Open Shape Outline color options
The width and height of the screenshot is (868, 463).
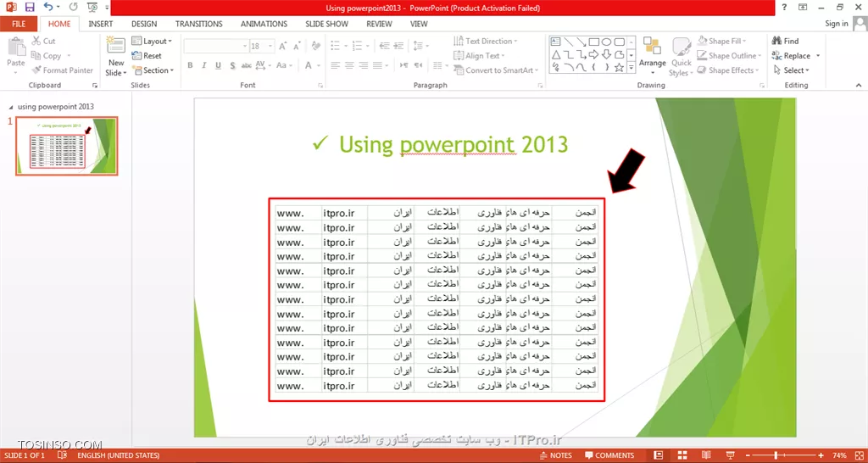click(x=729, y=55)
